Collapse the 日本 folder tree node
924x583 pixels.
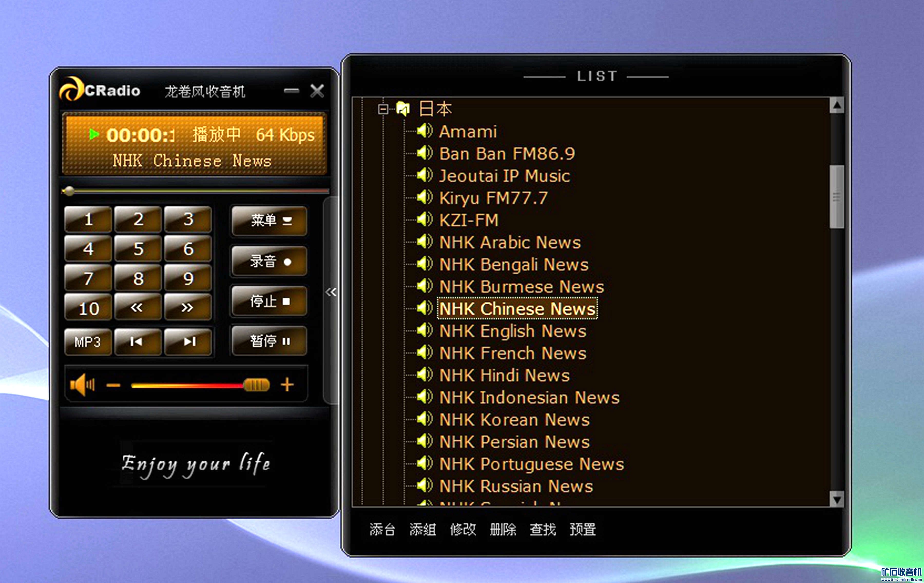[x=383, y=109]
